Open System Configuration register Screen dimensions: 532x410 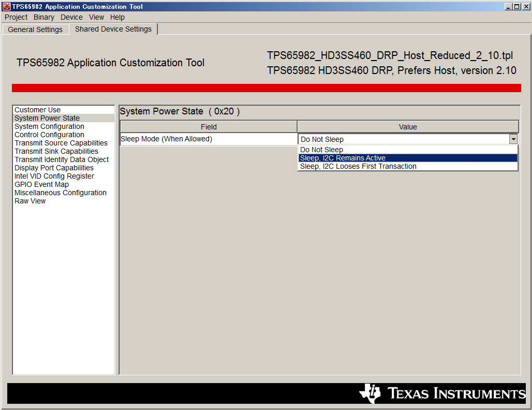tap(64, 127)
